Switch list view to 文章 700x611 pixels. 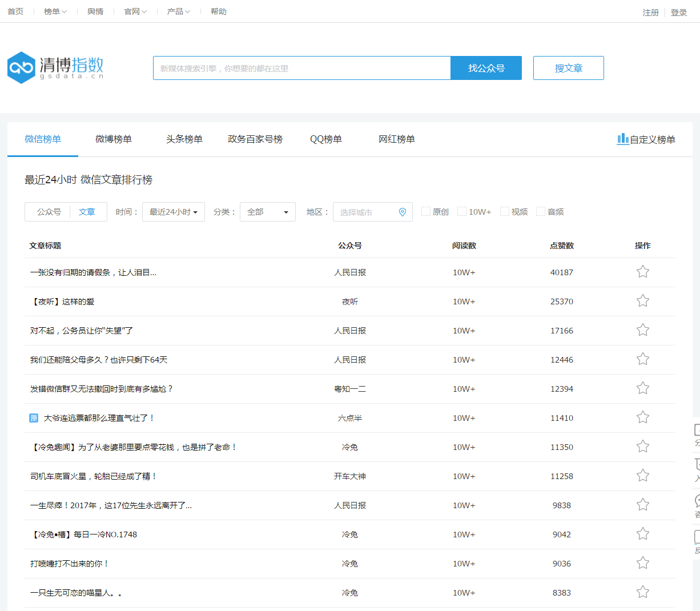pyautogui.click(x=87, y=212)
